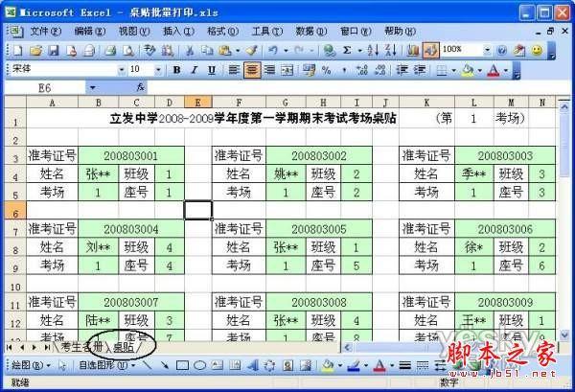Screen dimensions: 575x392
Task: Click the Select Objects pointer on the drawing toolbar
Action: pyautogui.click(x=62, y=365)
